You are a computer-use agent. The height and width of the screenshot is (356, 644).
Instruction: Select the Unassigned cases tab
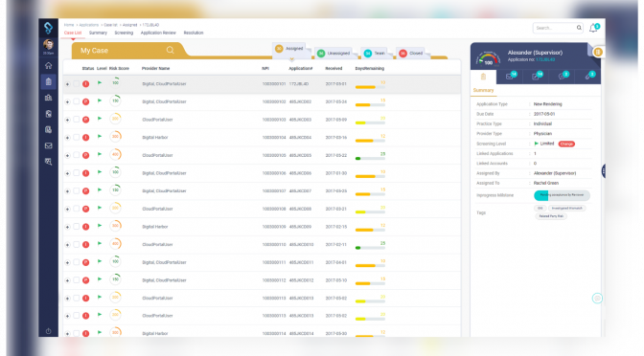[x=333, y=54]
